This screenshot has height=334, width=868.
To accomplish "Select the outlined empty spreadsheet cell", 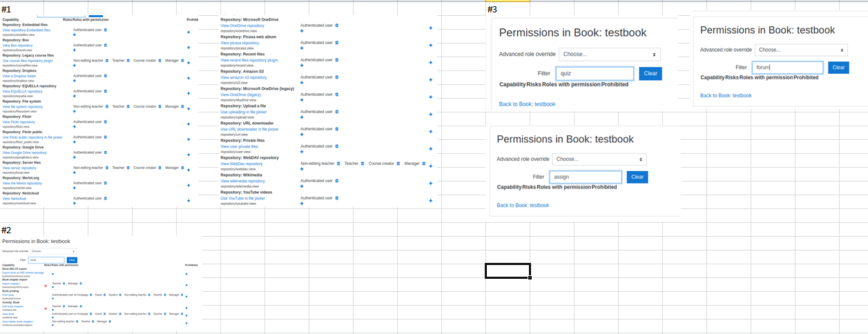I will pos(508,271).
